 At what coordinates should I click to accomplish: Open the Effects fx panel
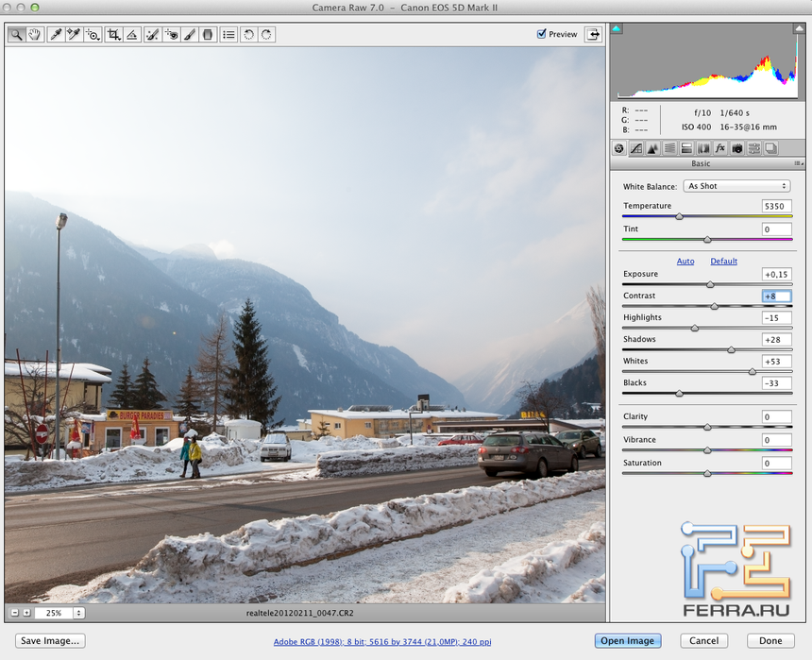719,147
